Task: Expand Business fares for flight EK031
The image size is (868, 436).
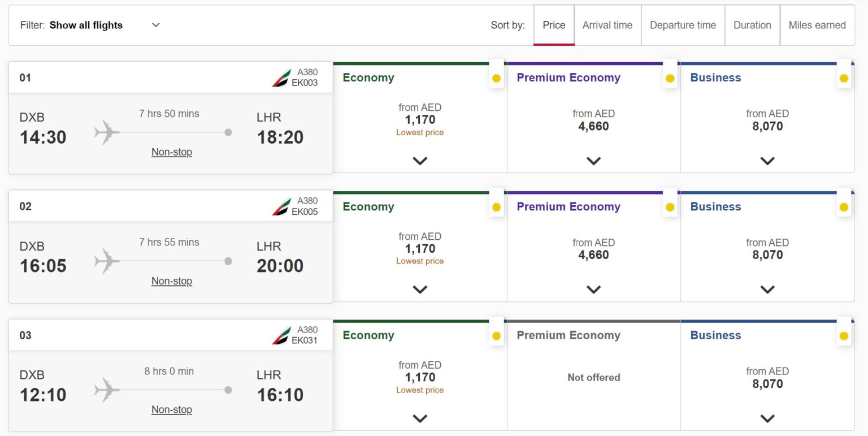Action: (x=767, y=418)
